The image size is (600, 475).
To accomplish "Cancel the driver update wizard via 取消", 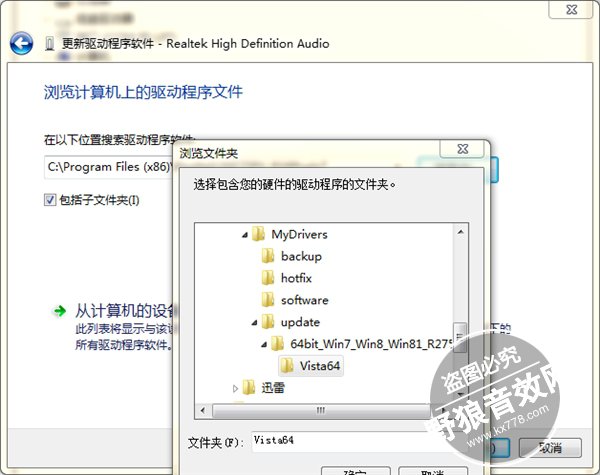I will coord(550,447).
